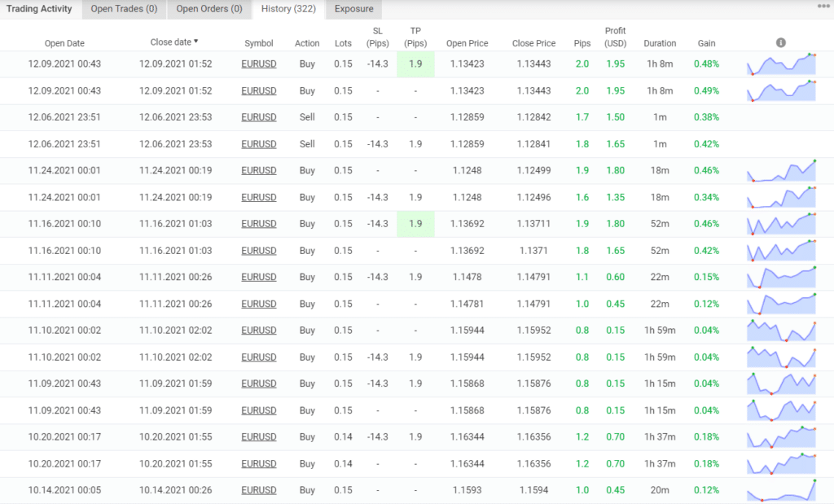Screen dimensions: 834x504
Task: Click the Close date sort arrow
Action: click(195, 42)
